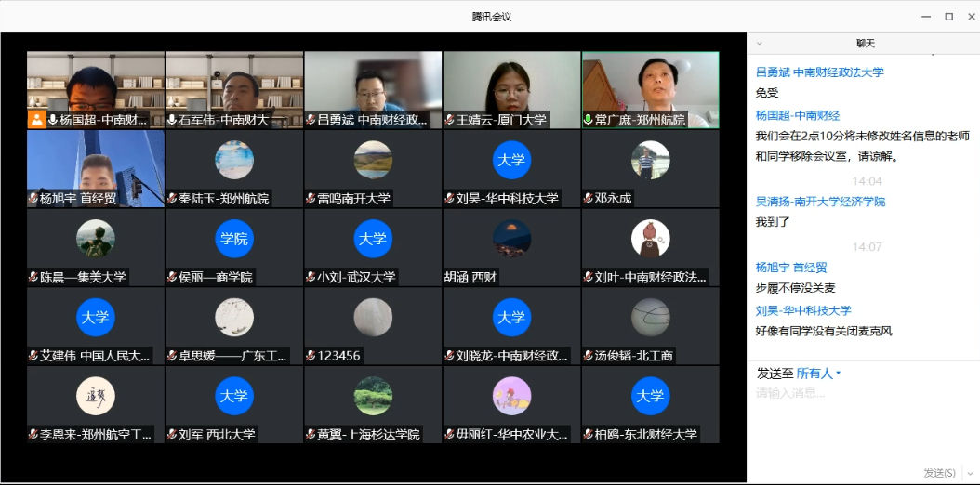Click the 发送(S) send button
The image size is (980, 485).
[x=939, y=473]
